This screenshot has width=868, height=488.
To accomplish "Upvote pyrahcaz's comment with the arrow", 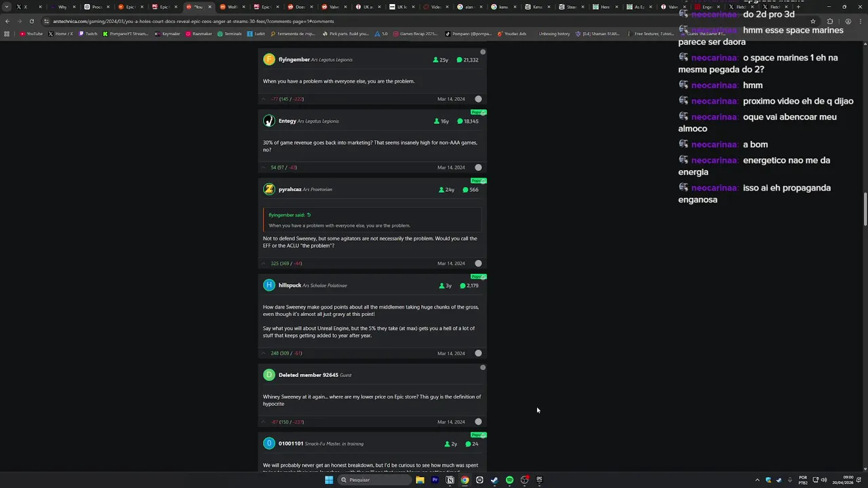I will (264, 264).
